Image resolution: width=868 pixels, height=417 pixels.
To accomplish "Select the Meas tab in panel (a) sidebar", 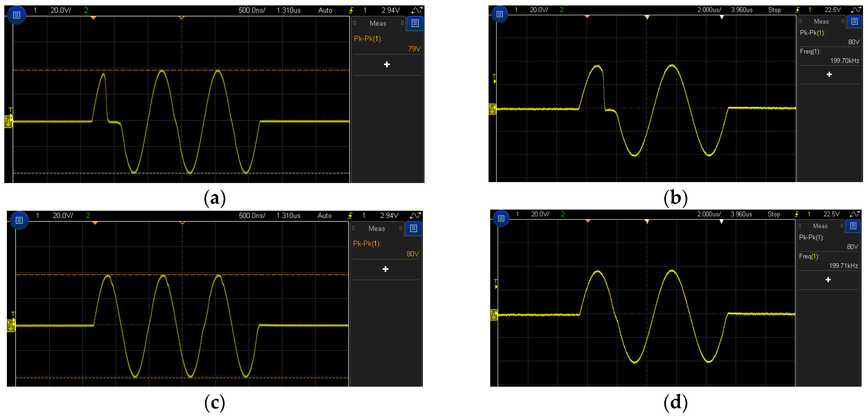I will tap(378, 23).
